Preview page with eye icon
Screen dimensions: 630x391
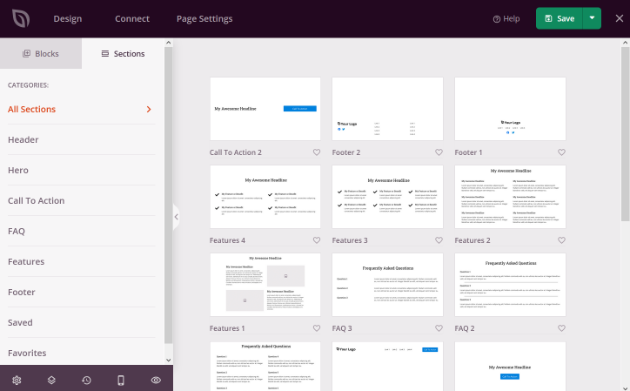(x=156, y=380)
